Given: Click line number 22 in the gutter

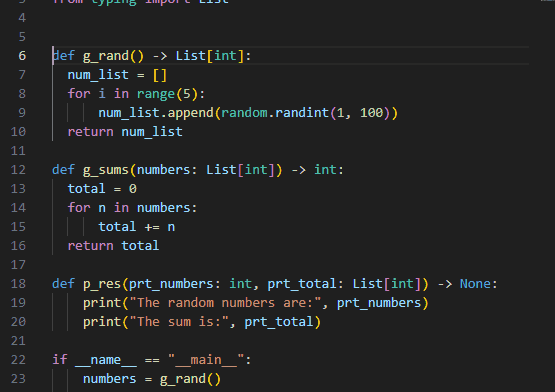Looking at the screenshot, I should click(18, 360).
